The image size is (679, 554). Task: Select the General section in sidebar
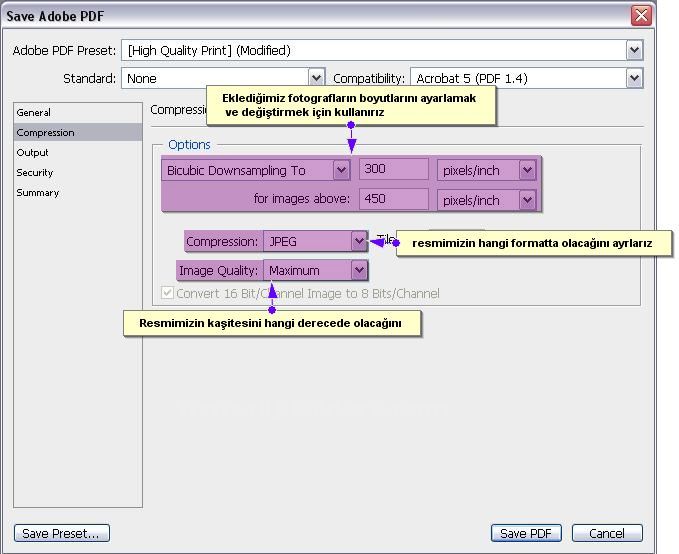[78, 113]
